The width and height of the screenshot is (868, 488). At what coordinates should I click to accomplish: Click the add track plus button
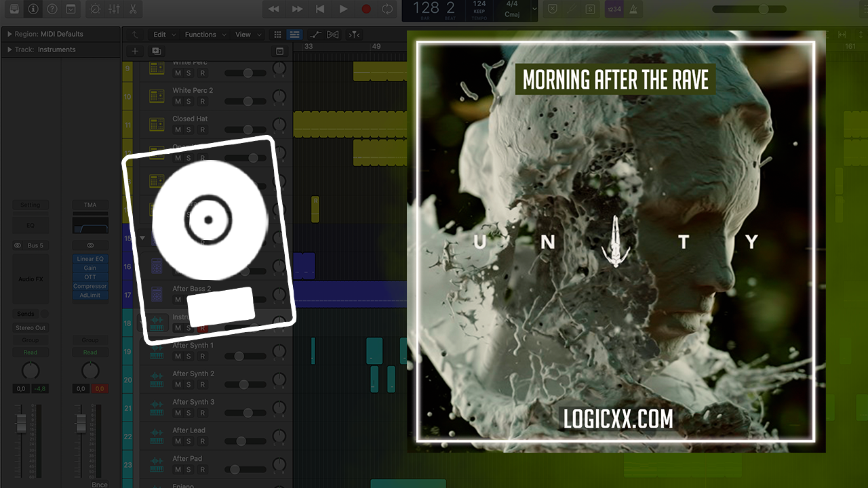tap(135, 51)
